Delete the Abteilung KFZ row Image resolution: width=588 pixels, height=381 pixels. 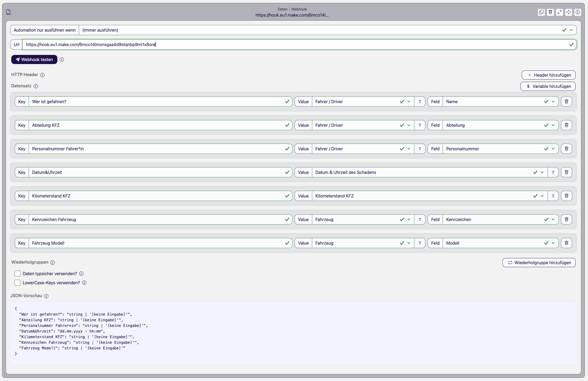click(x=567, y=125)
